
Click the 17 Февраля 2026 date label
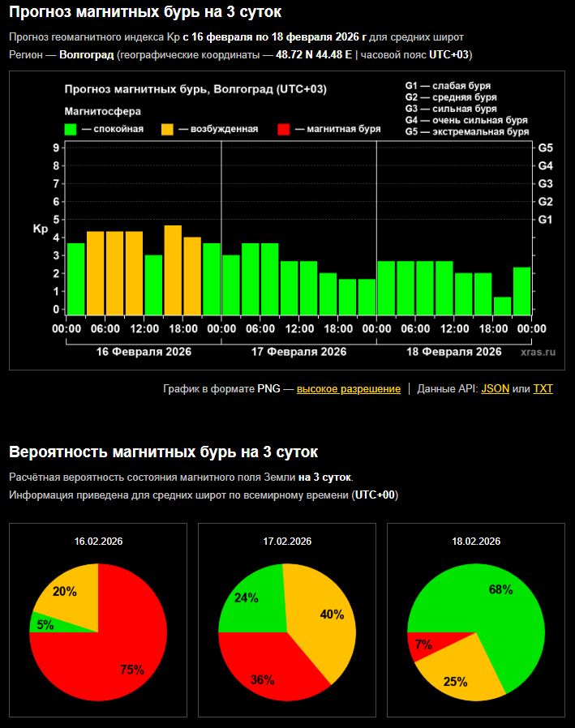[x=299, y=352]
